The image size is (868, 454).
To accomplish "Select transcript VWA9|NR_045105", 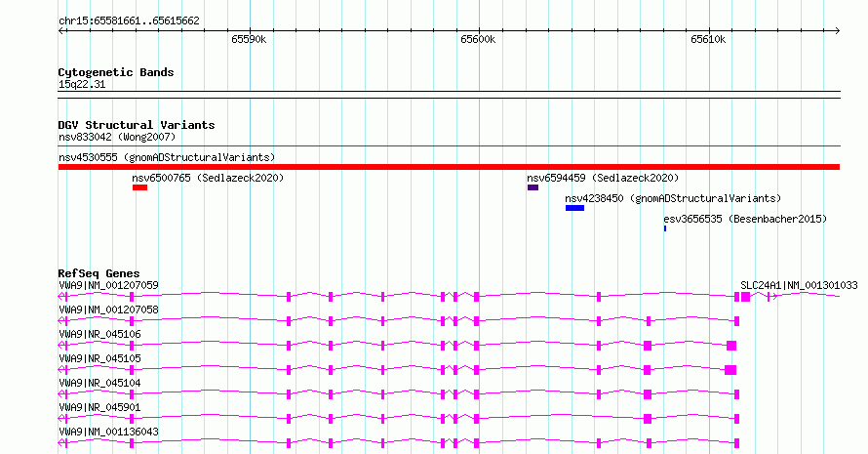I will [x=99, y=358].
